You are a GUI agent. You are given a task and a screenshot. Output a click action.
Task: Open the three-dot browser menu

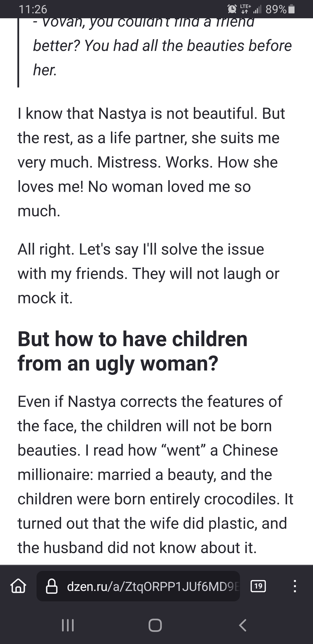(x=295, y=586)
